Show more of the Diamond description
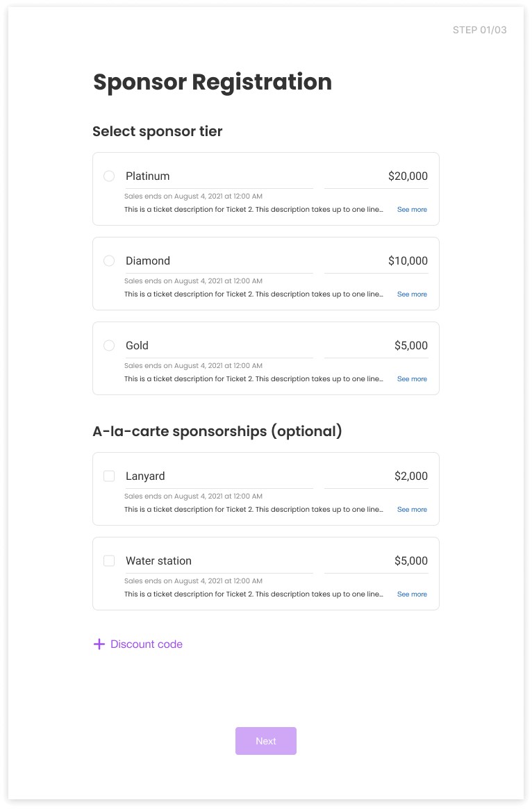Screen dimensions: 532x809 pos(412,294)
